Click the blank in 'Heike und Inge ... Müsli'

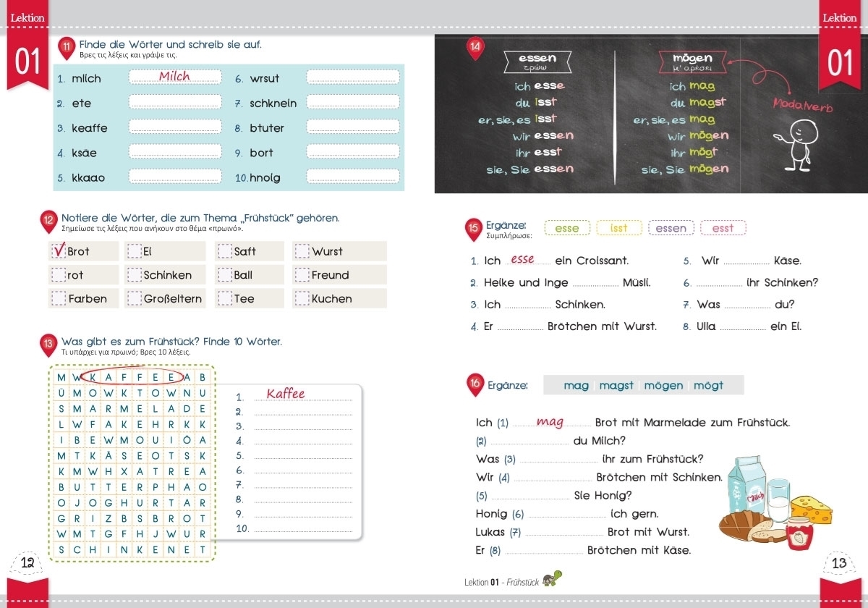click(596, 284)
